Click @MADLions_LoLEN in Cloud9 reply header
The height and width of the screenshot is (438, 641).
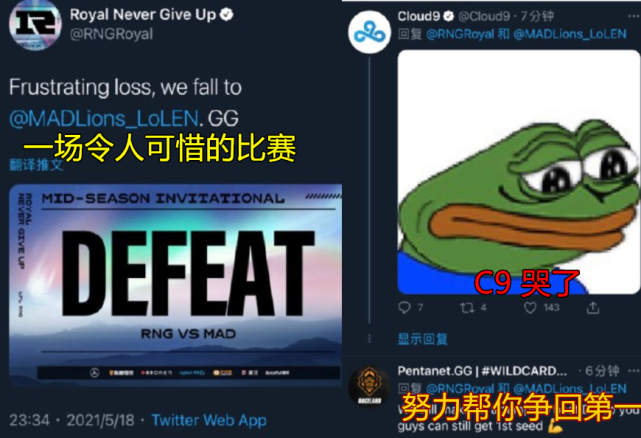569,34
